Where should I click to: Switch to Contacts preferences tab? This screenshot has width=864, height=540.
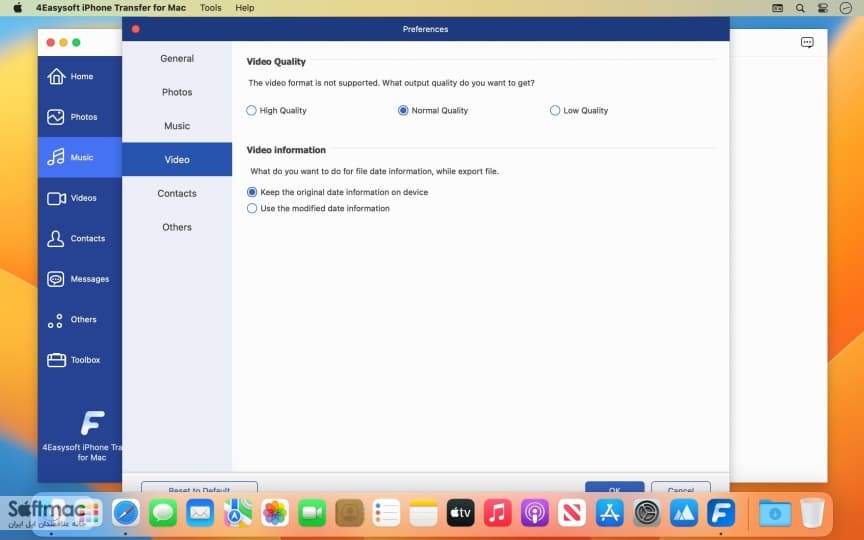[177, 193]
